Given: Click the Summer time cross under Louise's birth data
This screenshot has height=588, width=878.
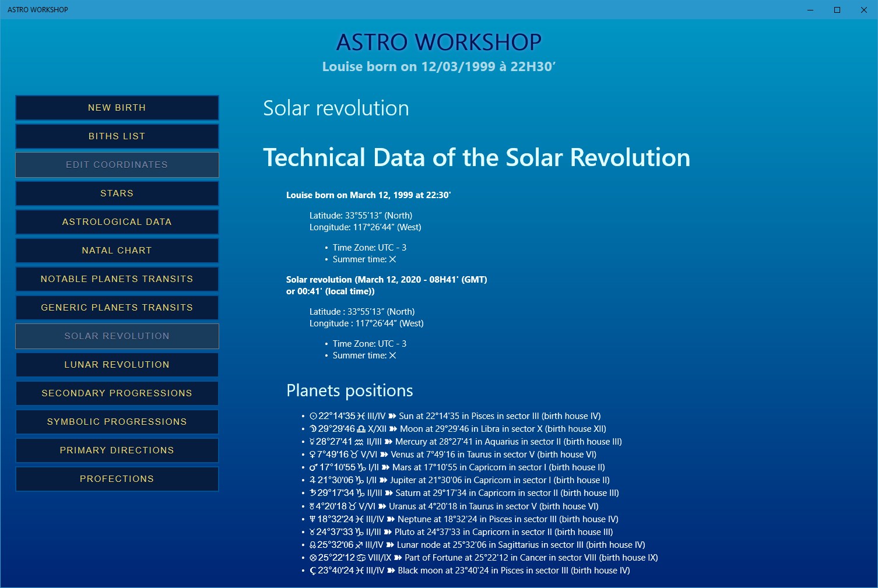Looking at the screenshot, I should point(392,259).
